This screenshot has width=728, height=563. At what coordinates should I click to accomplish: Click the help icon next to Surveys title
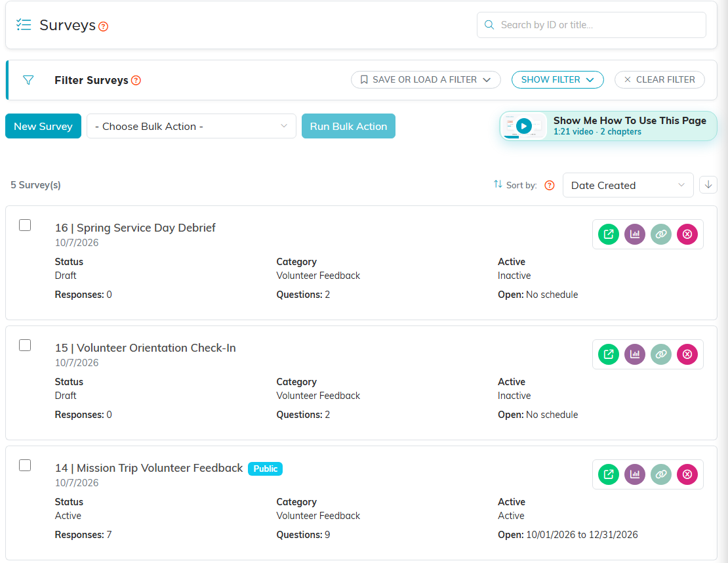pos(104,26)
